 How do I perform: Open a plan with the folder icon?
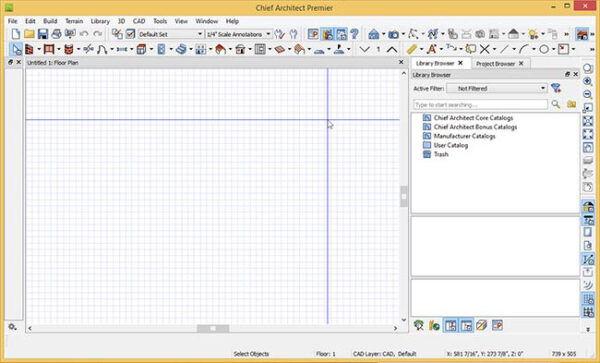29,34
